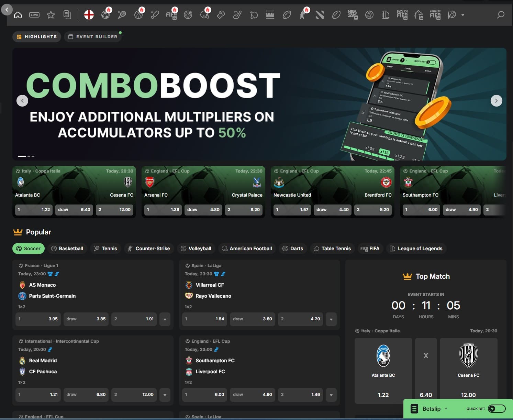This screenshot has width=513, height=420.
Task: Collapse the Betslip panel chevron
Action: pos(446,409)
